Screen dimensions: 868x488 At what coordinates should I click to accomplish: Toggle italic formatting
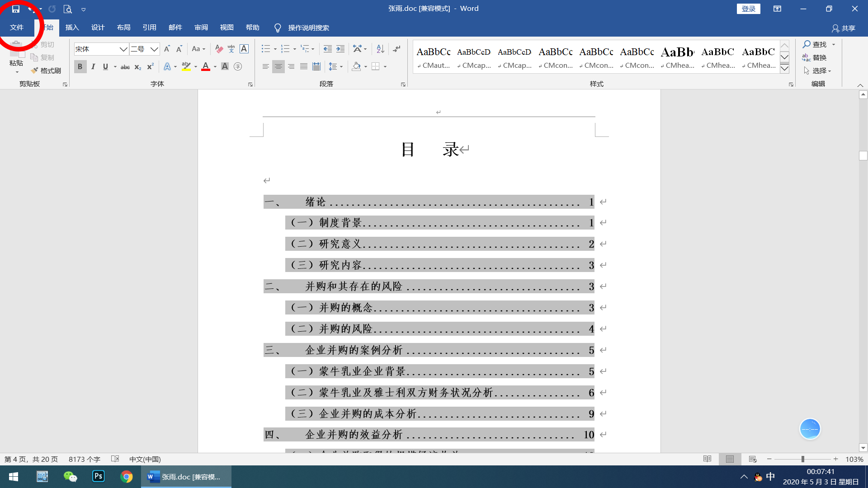(x=93, y=66)
